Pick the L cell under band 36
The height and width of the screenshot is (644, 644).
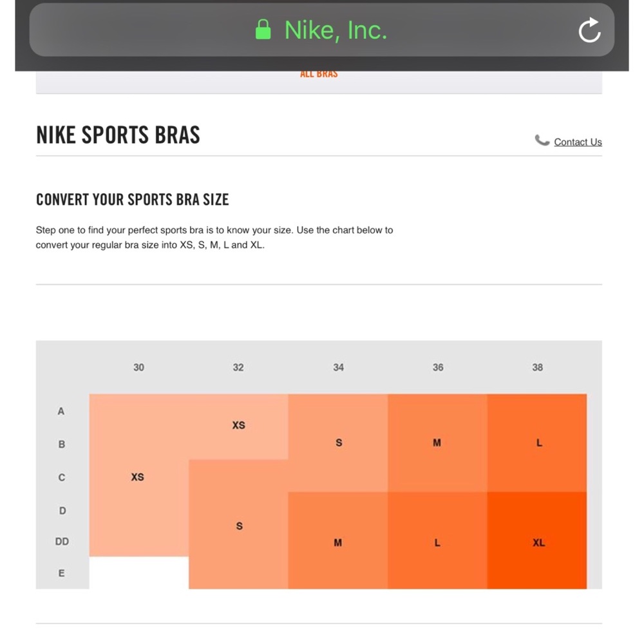click(x=437, y=542)
